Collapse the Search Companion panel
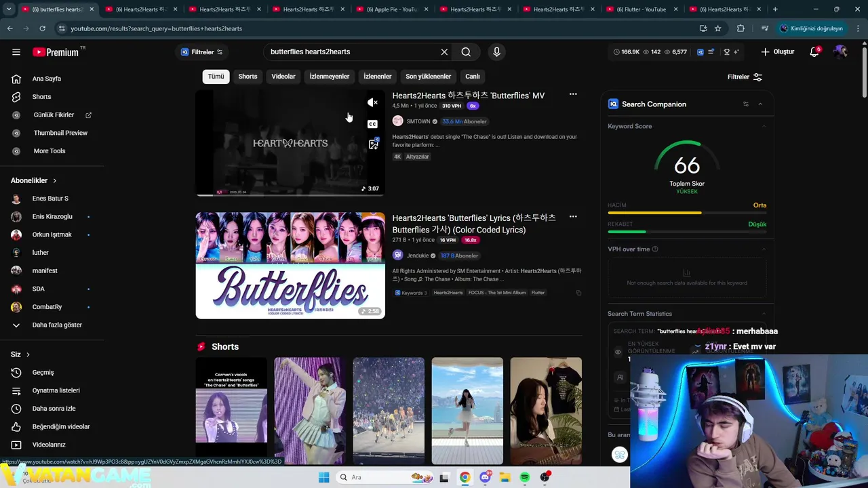This screenshot has width=868, height=488. coord(760,104)
